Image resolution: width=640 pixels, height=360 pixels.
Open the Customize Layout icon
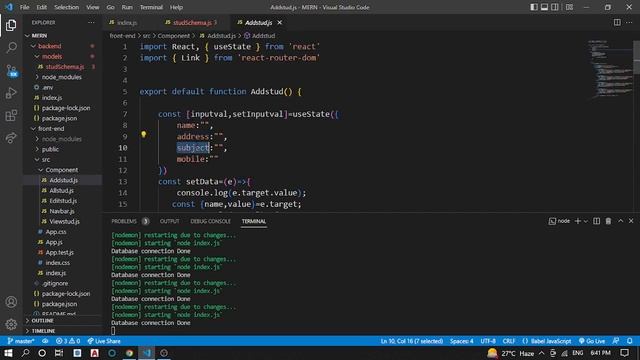click(569, 7)
